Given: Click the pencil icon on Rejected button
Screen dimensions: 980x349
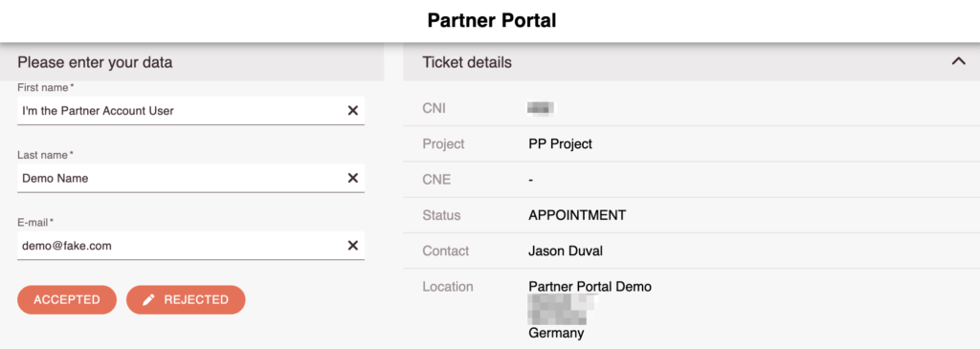Looking at the screenshot, I should point(148,299).
